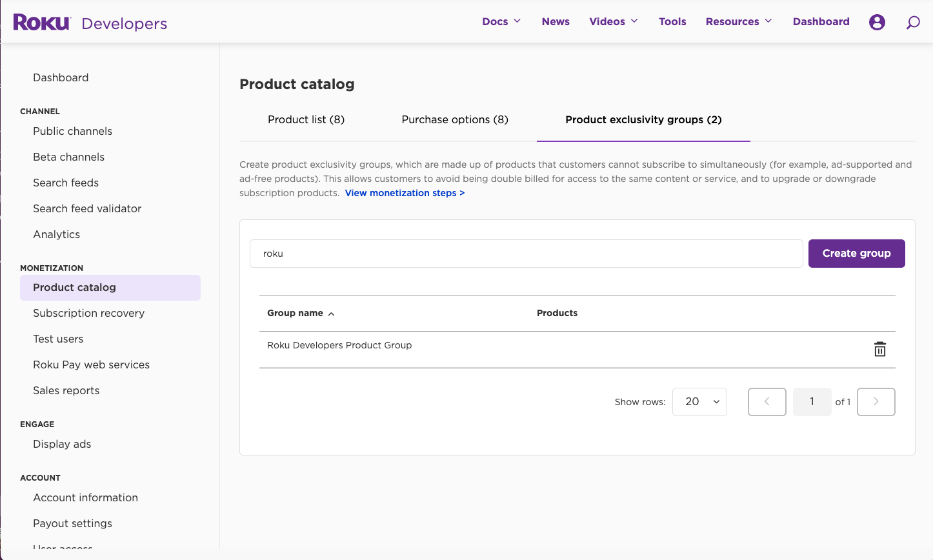
Task: Open the Show rows dropdown
Action: point(699,401)
